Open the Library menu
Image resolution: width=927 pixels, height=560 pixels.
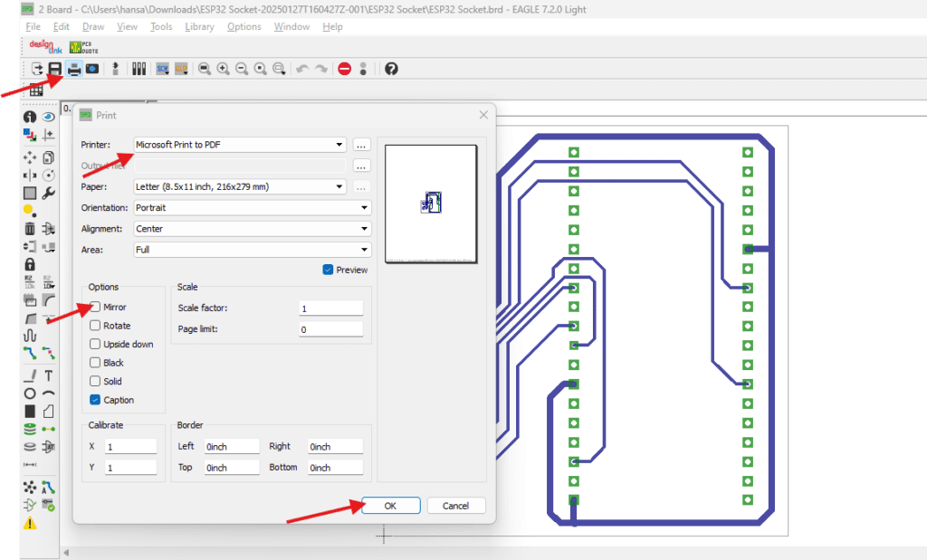[199, 27]
